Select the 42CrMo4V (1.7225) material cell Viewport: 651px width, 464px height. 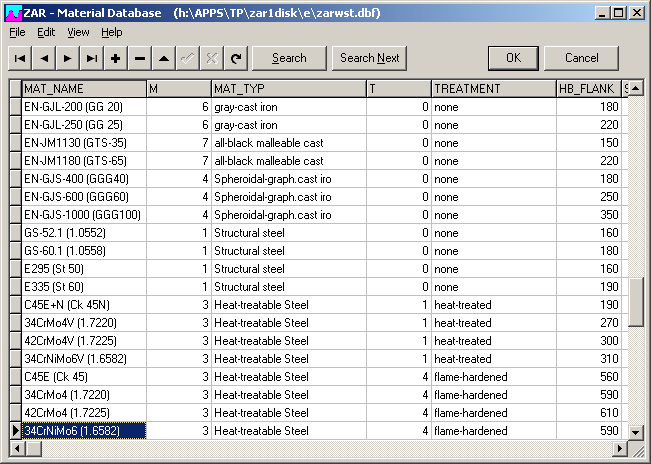83,341
